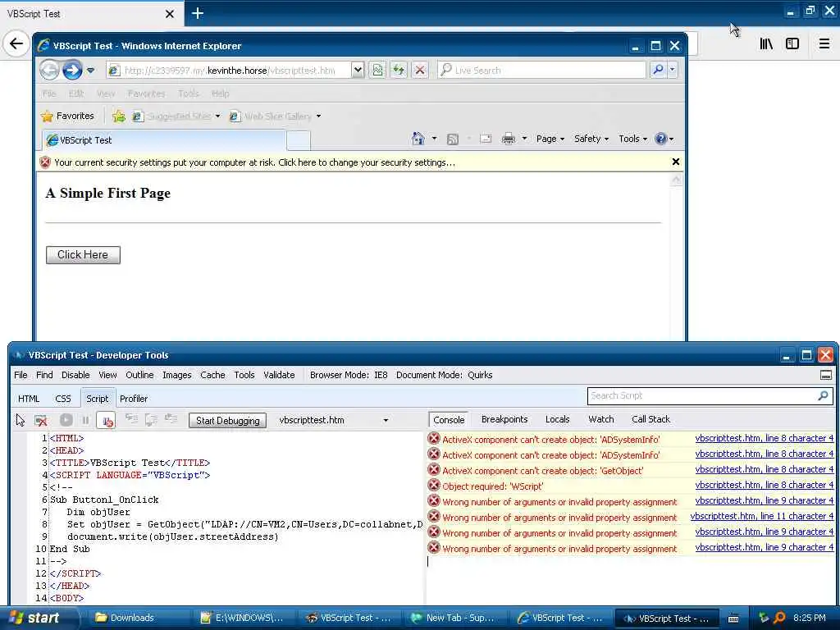Open the Object required: 'WScript' error source link
Screen dimensions: 840x630
click(x=765, y=485)
